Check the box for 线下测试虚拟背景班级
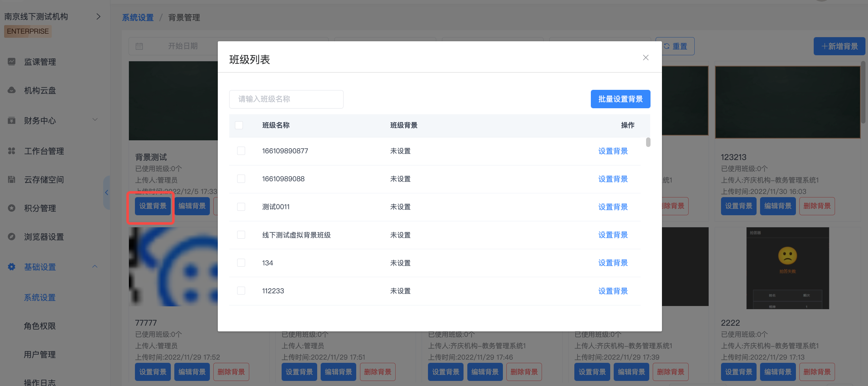The image size is (868, 386). click(241, 235)
